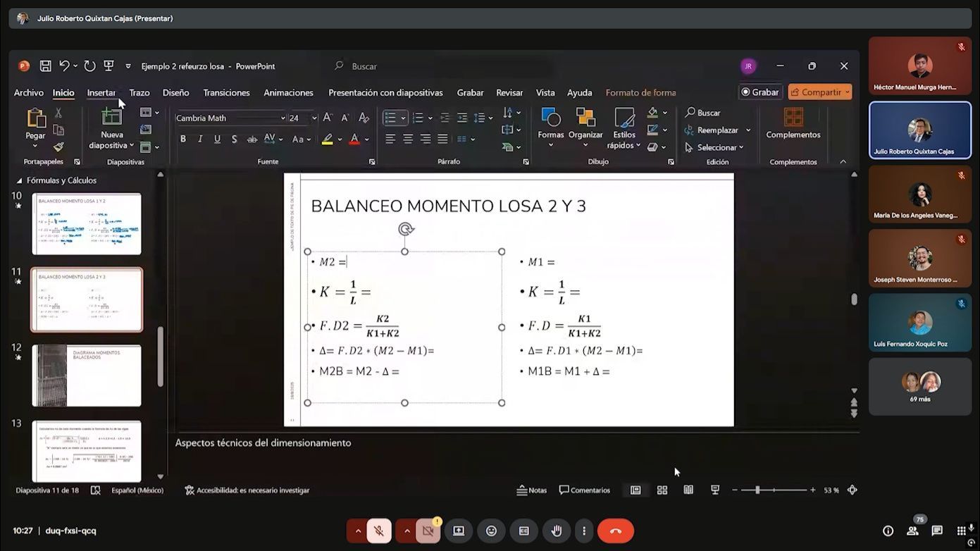Turn on the camera

click(427, 531)
